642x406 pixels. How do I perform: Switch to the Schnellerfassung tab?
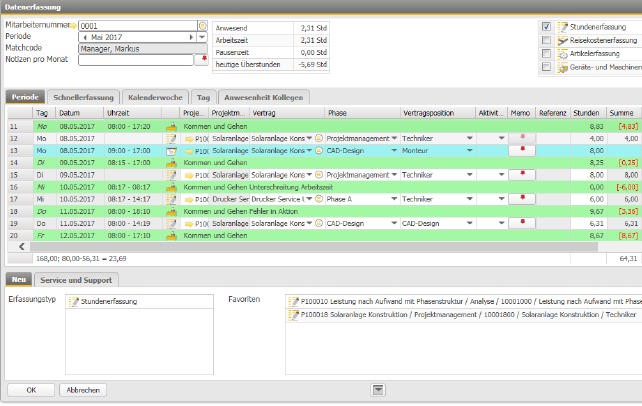pos(83,97)
